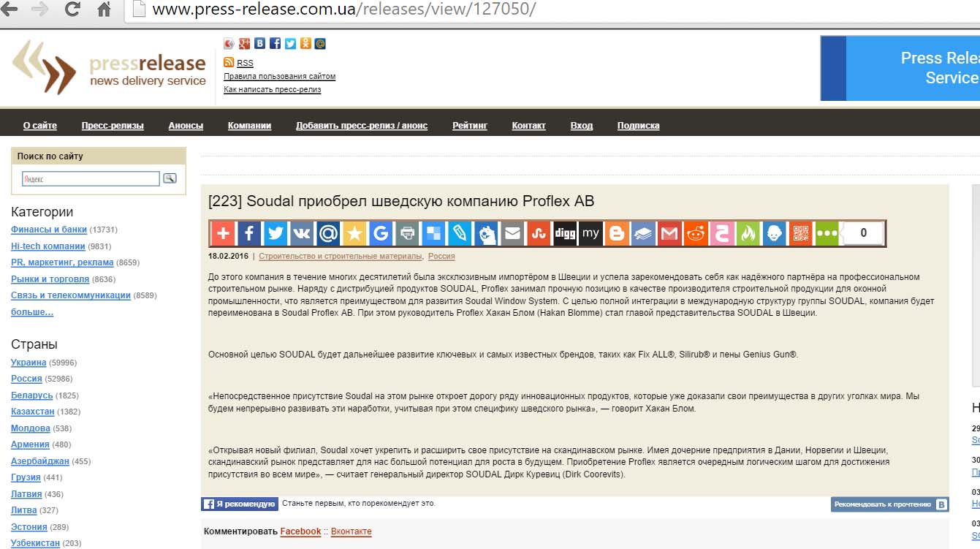
Task: Click the yellow star favorites share icon
Action: click(354, 233)
